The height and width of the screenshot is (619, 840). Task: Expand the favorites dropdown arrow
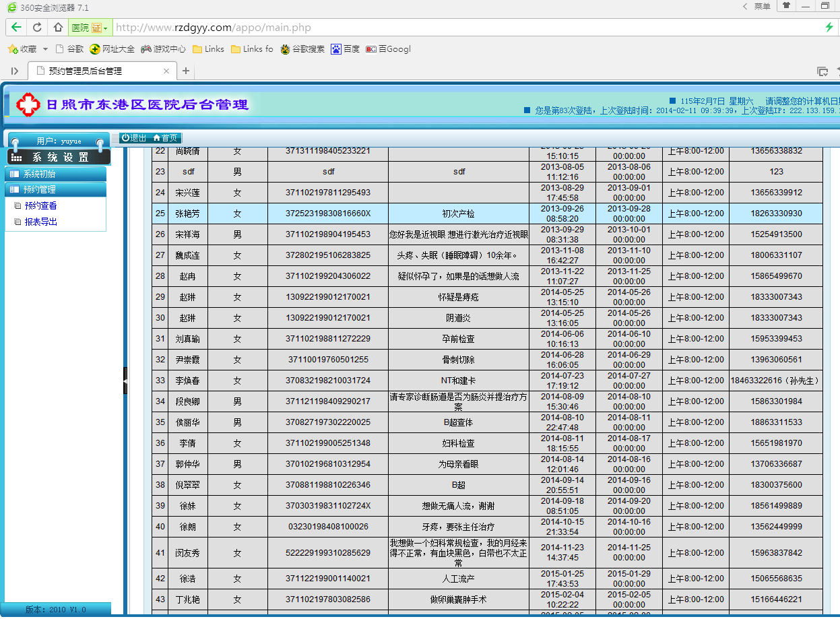click(x=45, y=49)
